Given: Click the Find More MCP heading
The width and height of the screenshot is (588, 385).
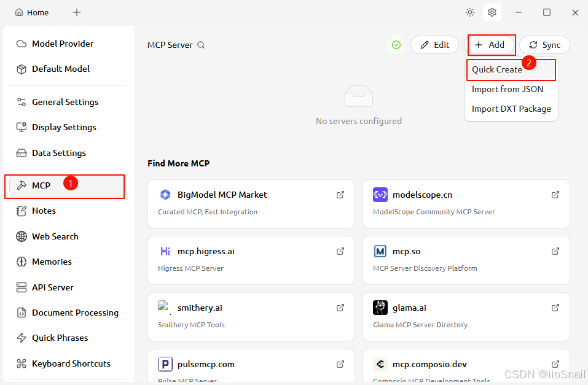Looking at the screenshot, I should click(x=179, y=163).
